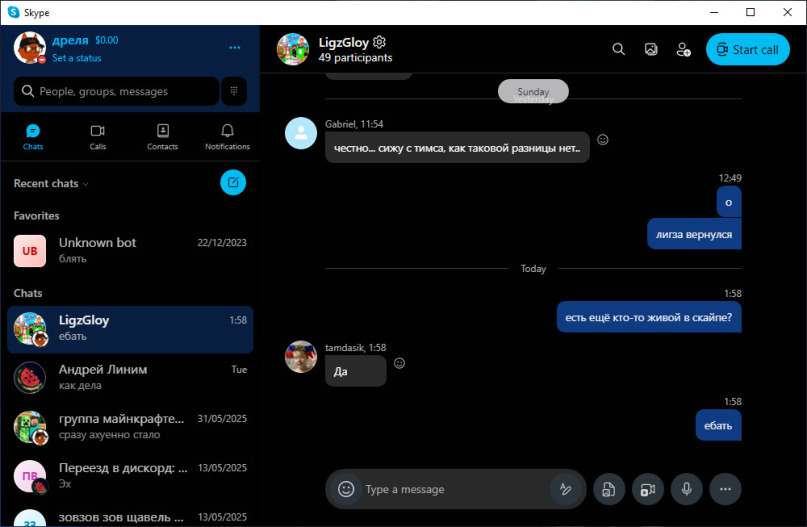Click the Chats section heading in list
Viewport: 807px width, 527px height.
pyautogui.click(x=28, y=293)
